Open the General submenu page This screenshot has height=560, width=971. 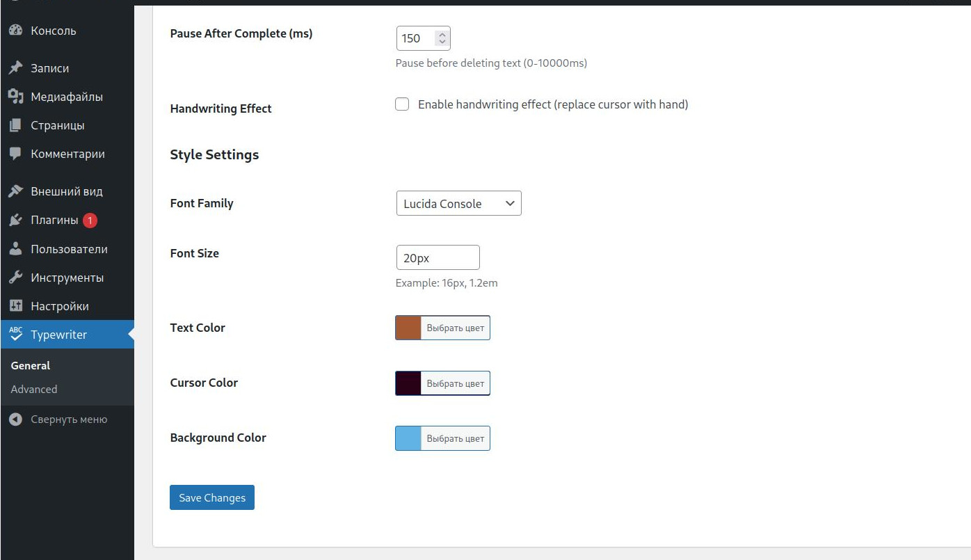coord(31,365)
